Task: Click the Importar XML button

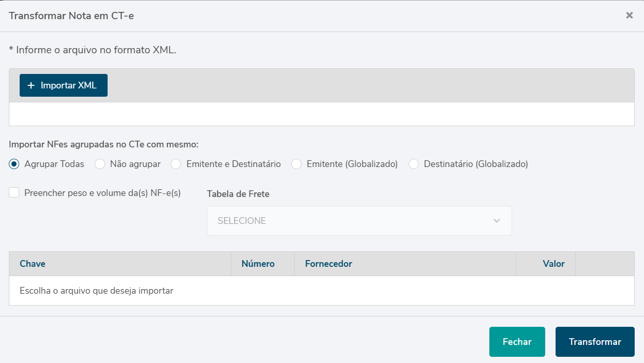Action: 64,85
